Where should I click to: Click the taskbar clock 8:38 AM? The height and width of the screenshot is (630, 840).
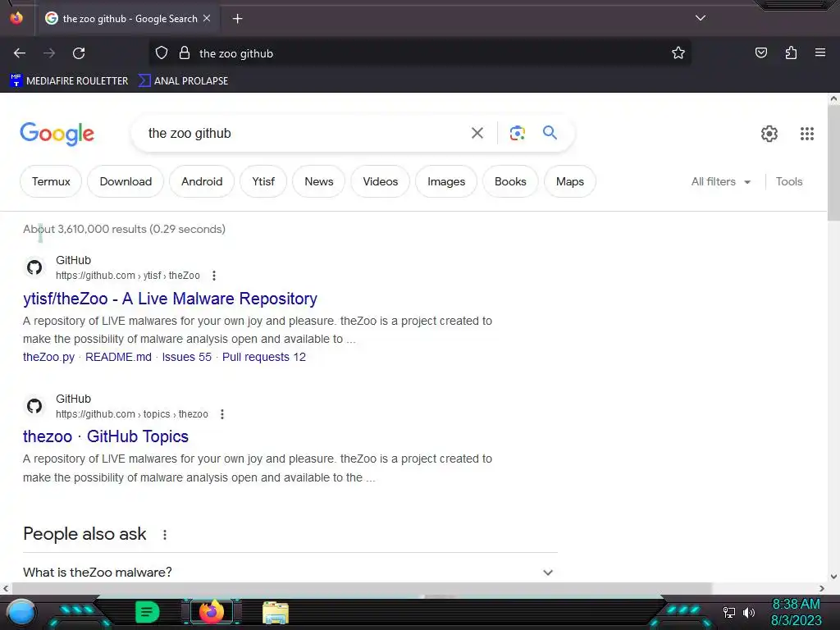(x=796, y=605)
